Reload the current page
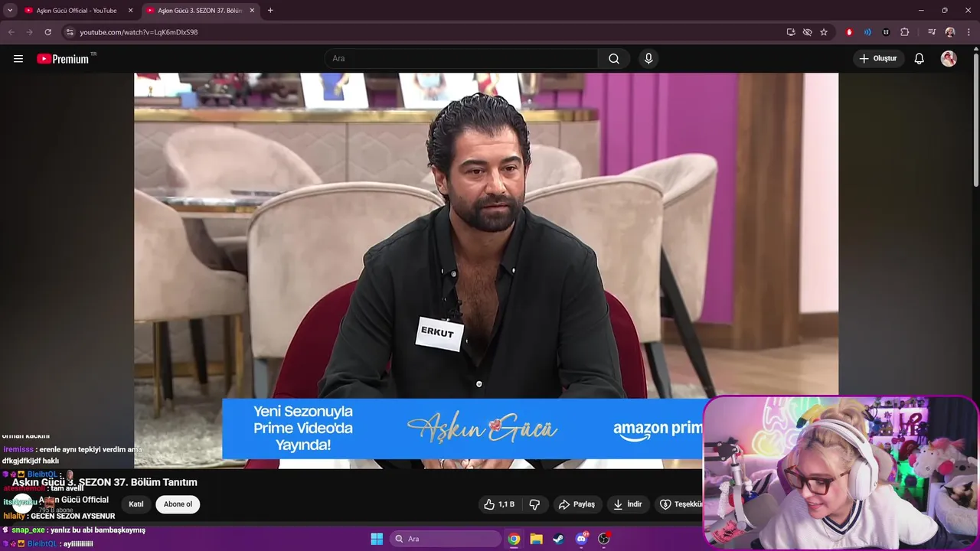Screen dimensions: 980x551 pos(47,32)
